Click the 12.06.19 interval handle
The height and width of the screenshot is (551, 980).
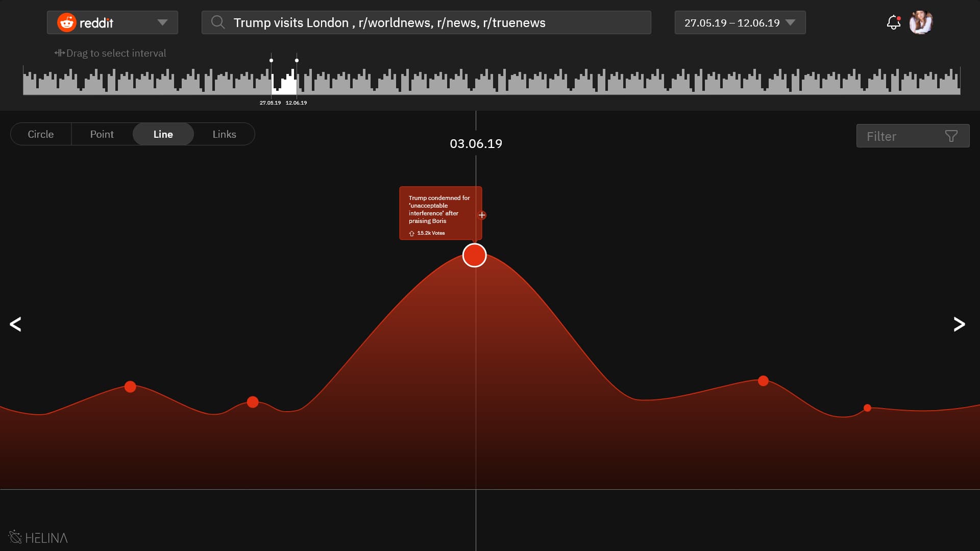tap(297, 61)
